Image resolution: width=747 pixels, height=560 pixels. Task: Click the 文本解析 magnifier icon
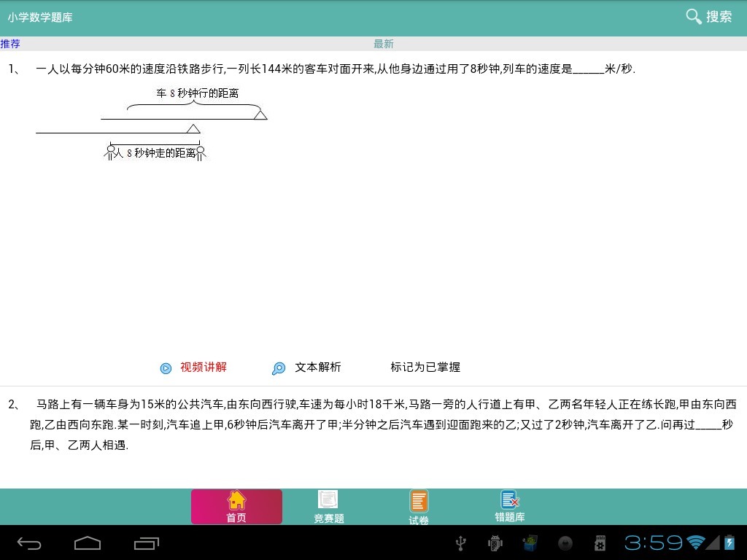279,368
